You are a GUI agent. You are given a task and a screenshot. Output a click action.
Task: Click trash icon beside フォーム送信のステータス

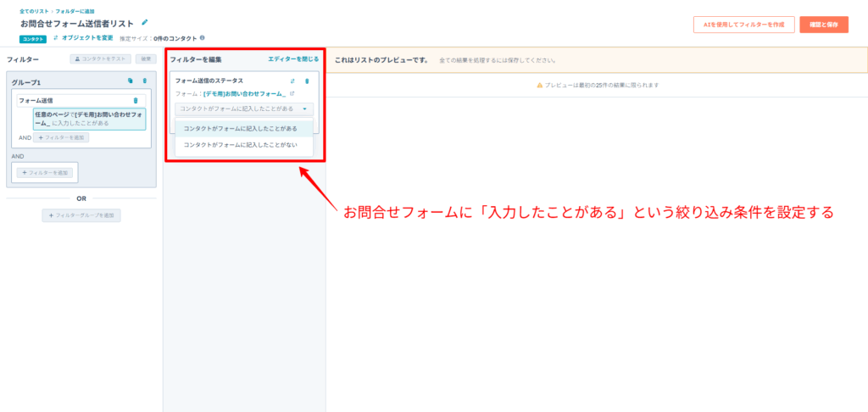pos(307,81)
